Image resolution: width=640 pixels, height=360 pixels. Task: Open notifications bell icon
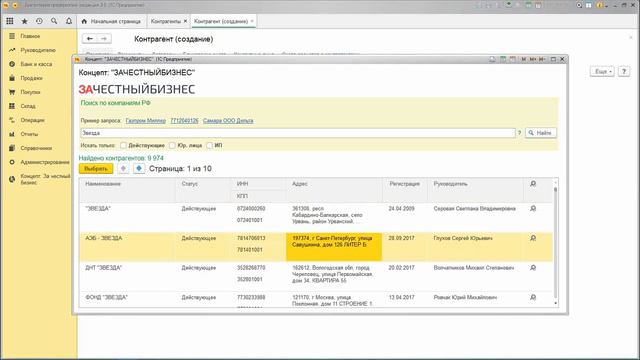[x=69, y=21]
